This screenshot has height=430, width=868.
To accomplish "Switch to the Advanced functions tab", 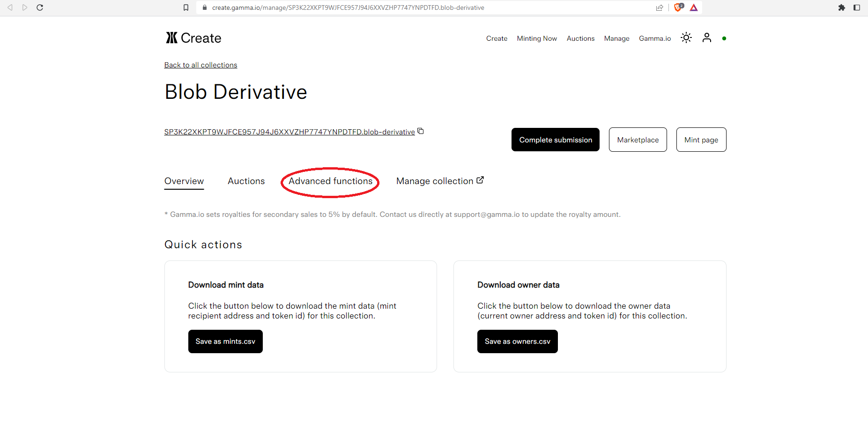I will tap(331, 181).
